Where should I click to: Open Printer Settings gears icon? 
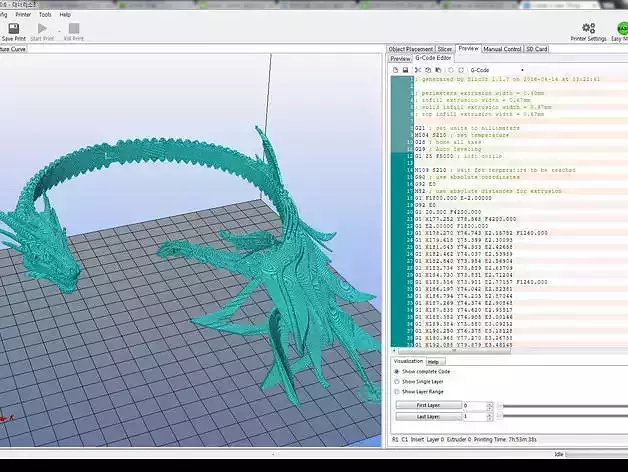[588, 28]
